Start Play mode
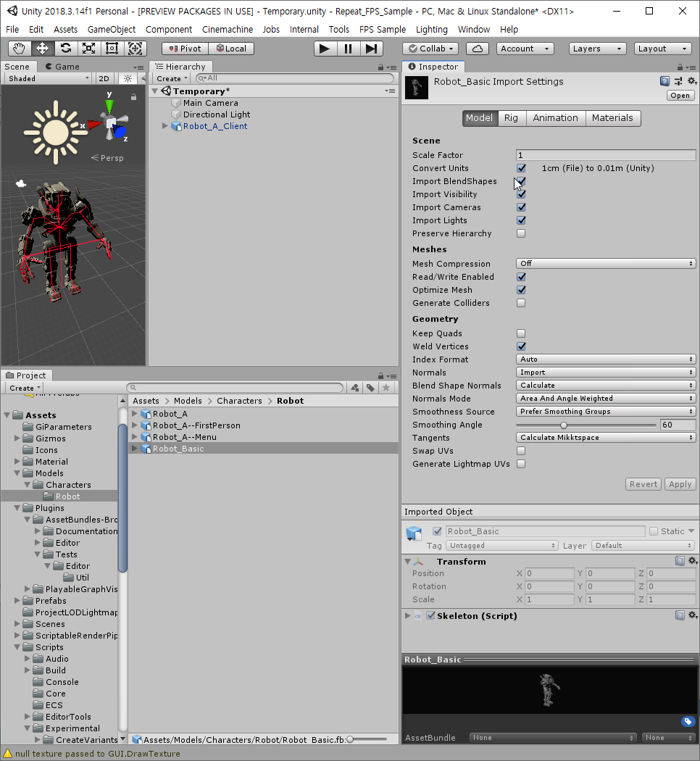 coord(325,49)
